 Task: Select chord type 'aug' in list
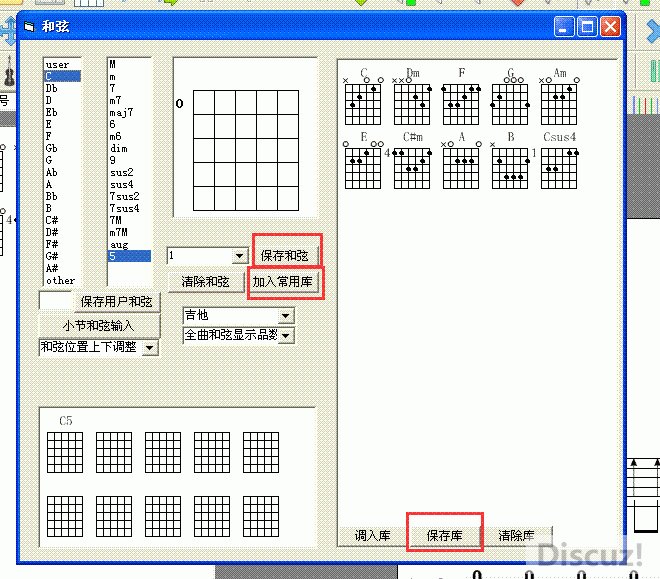129,244
